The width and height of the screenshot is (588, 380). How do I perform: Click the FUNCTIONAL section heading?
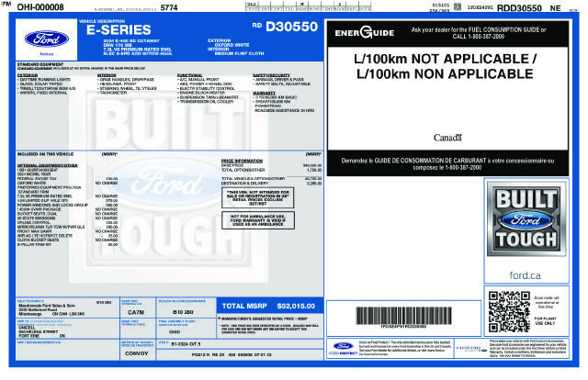(x=190, y=75)
